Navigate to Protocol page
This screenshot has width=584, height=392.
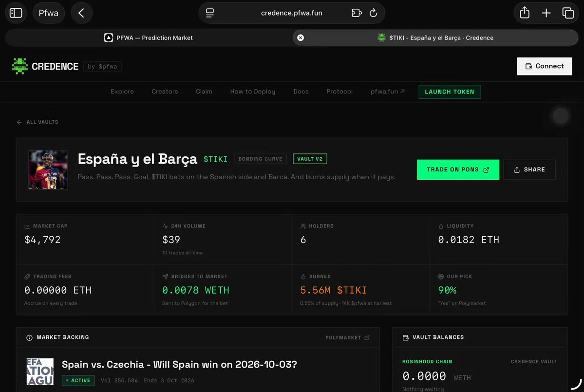click(339, 92)
